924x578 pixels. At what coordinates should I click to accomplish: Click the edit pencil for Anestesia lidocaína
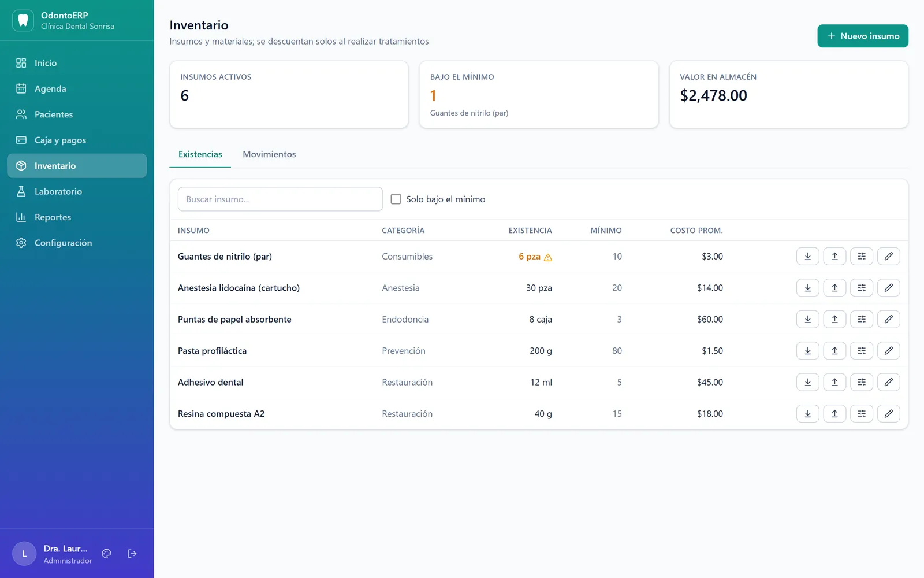tap(888, 288)
